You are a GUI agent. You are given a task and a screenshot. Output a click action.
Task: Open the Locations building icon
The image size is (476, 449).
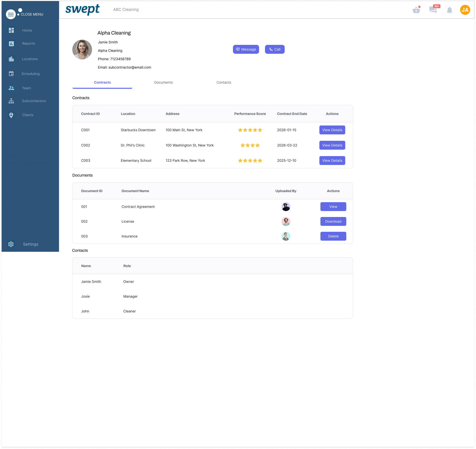click(11, 59)
